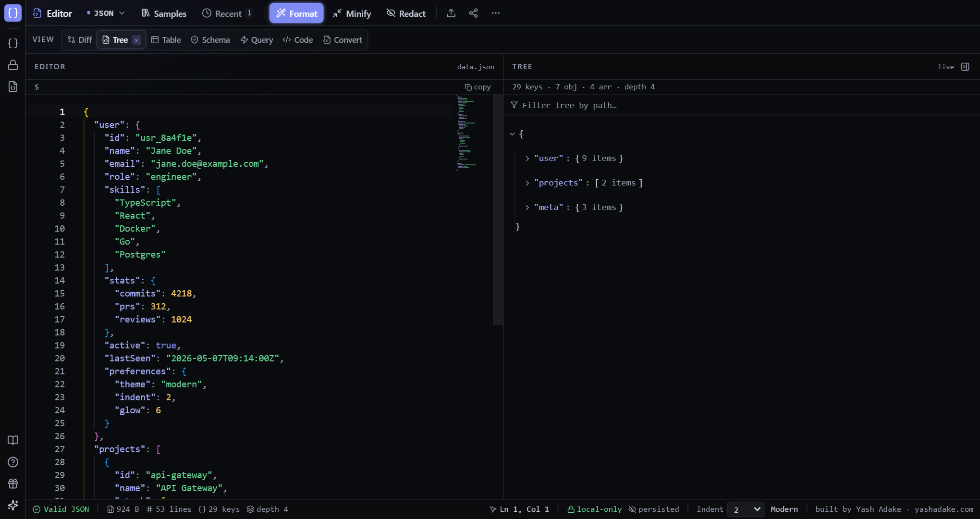This screenshot has height=519, width=980.
Task: Click the braces icon by 29 keys
Action: point(202,509)
